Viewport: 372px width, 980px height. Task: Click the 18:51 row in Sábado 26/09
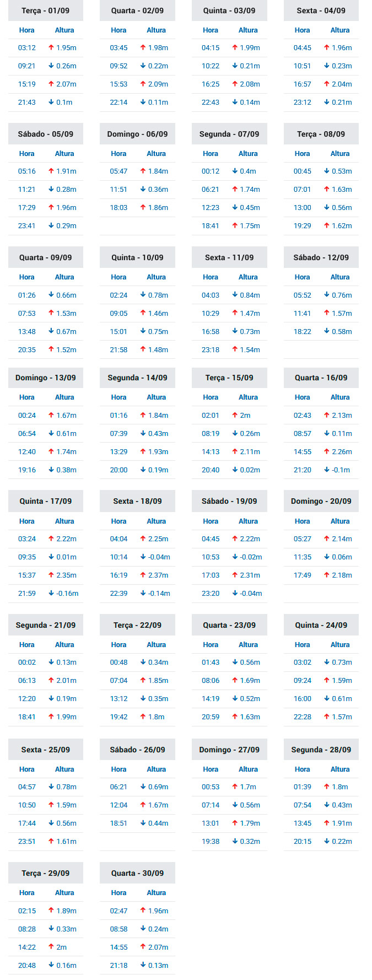(137, 823)
